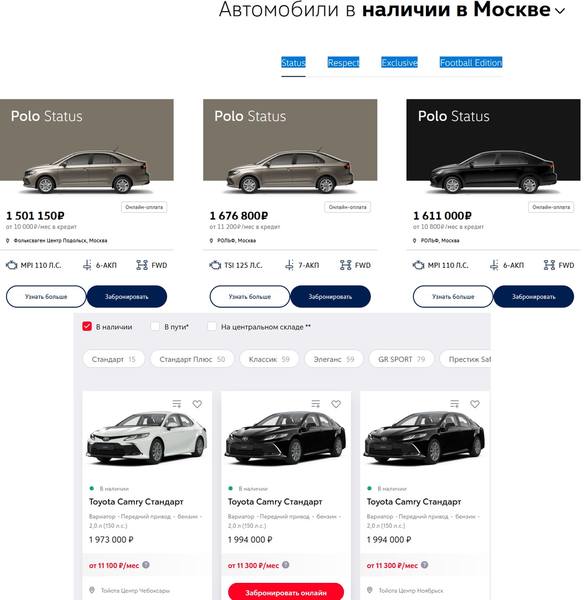Click heart icon on rightmost black Camry
Image resolution: width=587 pixels, height=600 pixels.
pyautogui.click(x=475, y=404)
